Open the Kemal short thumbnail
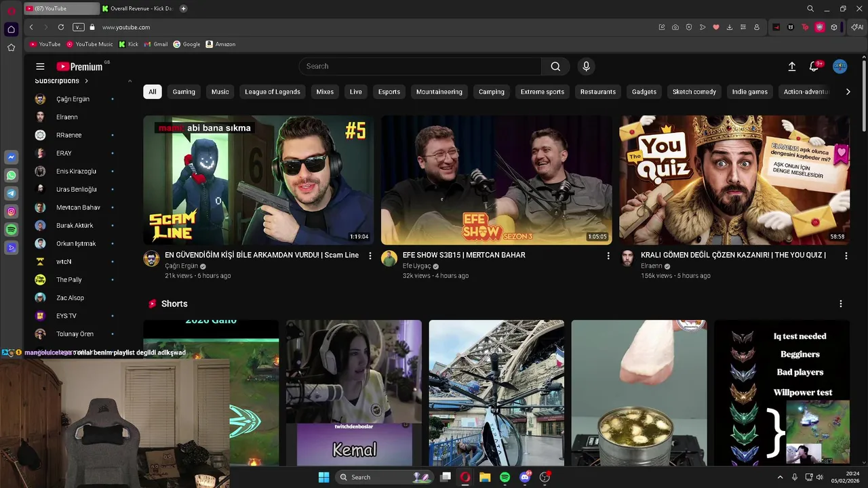 [354, 393]
